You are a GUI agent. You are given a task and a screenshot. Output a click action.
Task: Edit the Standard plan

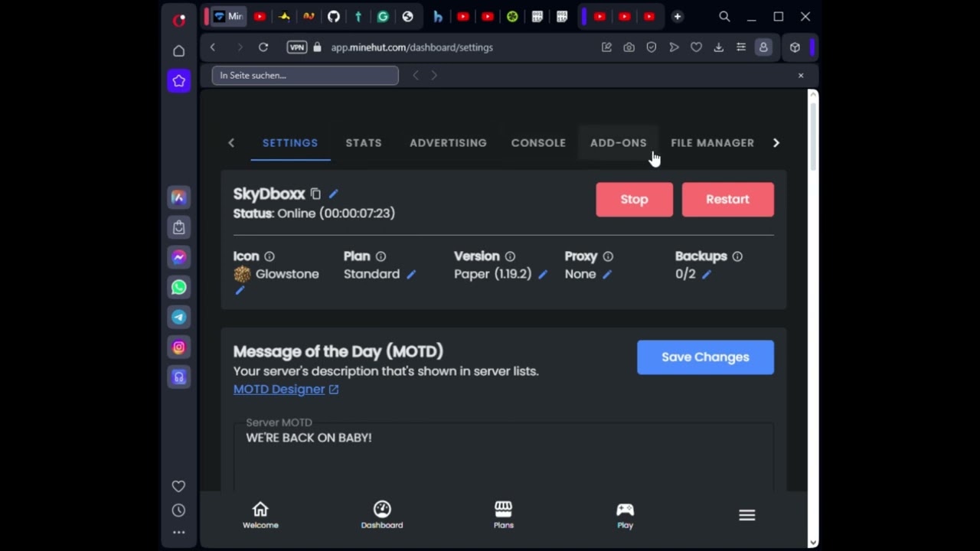click(411, 274)
